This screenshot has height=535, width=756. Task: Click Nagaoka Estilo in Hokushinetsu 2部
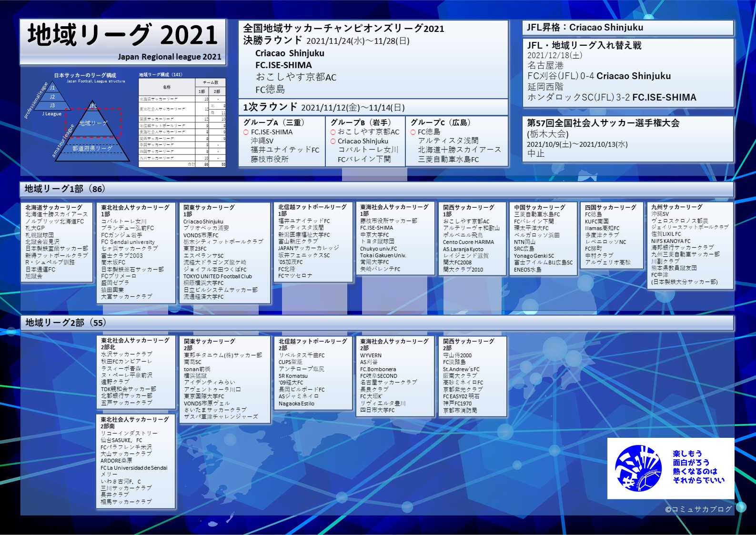coord(296,404)
